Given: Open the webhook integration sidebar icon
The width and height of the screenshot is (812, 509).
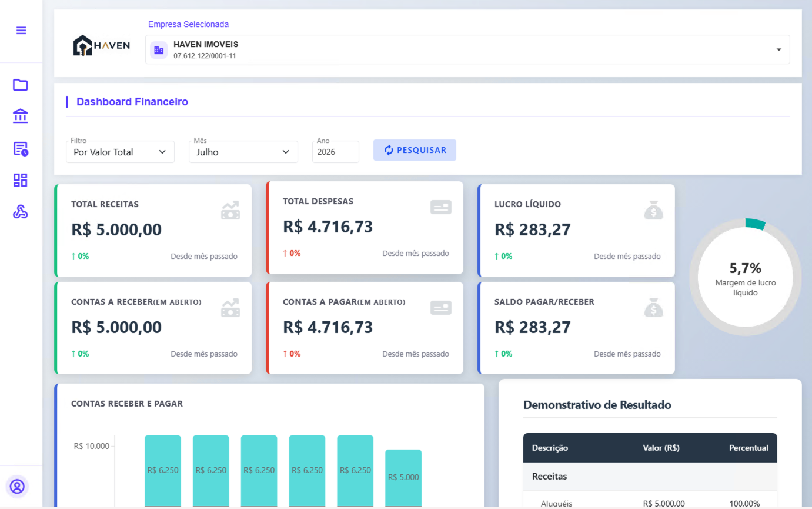Looking at the screenshot, I should pos(21,212).
